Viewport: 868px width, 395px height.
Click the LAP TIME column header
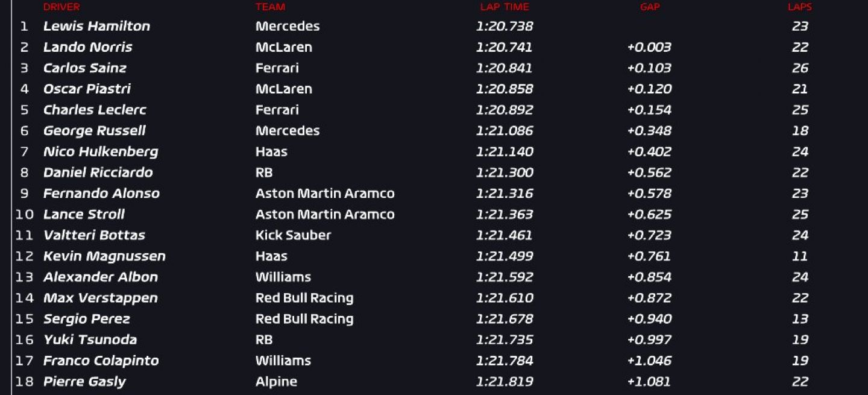click(x=505, y=7)
